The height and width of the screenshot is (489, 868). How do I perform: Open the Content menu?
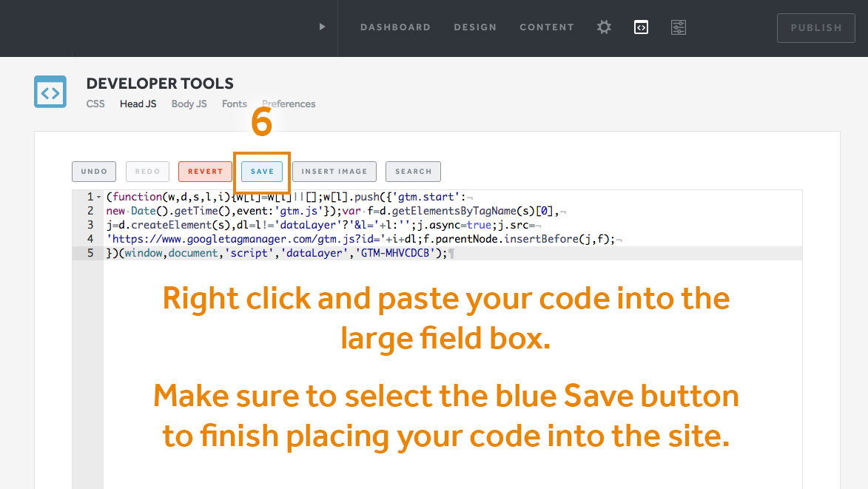coord(546,27)
